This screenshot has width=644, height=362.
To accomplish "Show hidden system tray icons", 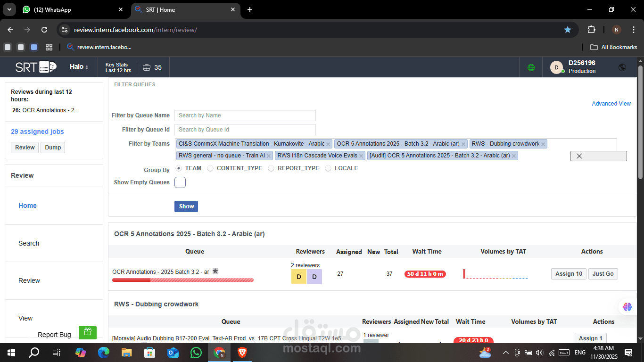I will pos(506,353).
